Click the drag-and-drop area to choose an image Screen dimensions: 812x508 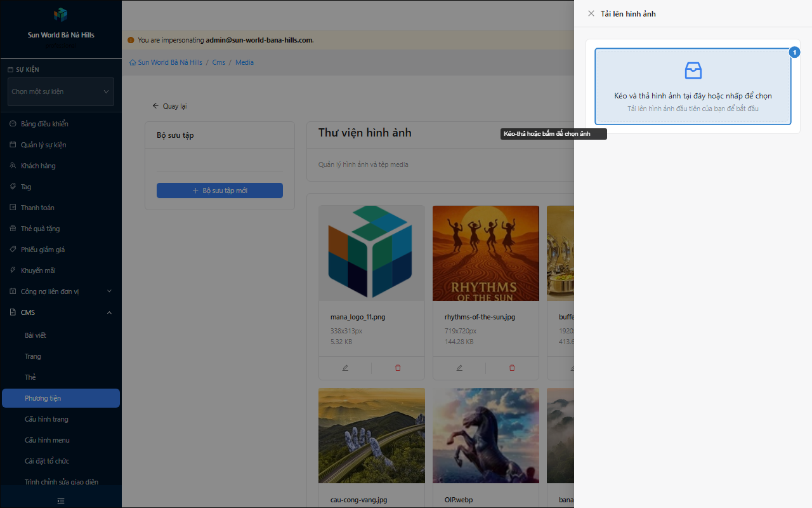[x=693, y=86]
